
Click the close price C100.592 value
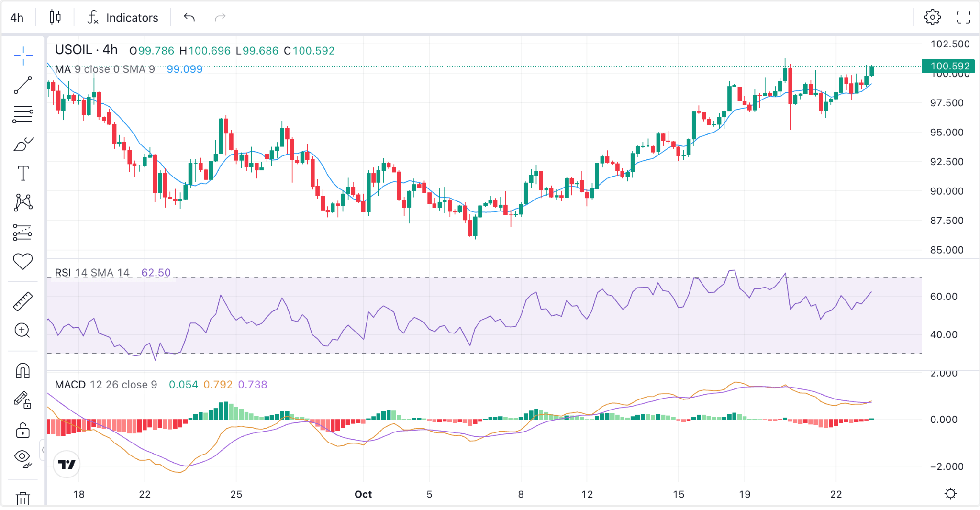[x=309, y=51]
